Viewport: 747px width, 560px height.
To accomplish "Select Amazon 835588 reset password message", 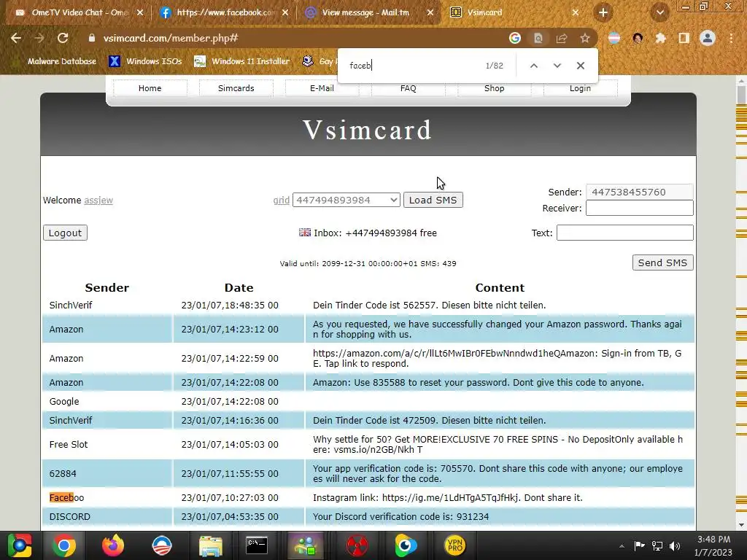I will click(479, 382).
